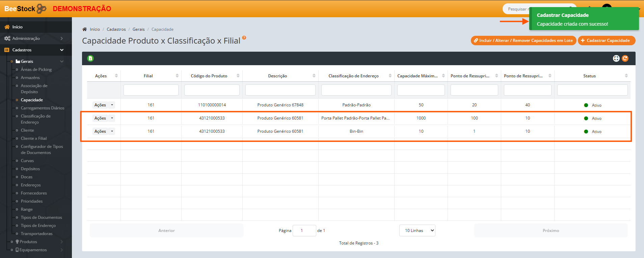Screen dimensions: 644x258
Task: Open Ações dropdown for product 110100000014
Action: [x=104, y=105]
